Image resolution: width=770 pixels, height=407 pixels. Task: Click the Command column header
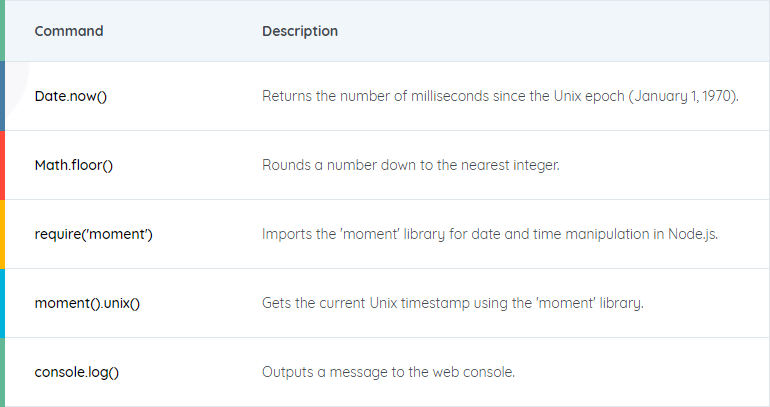(x=69, y=31)
